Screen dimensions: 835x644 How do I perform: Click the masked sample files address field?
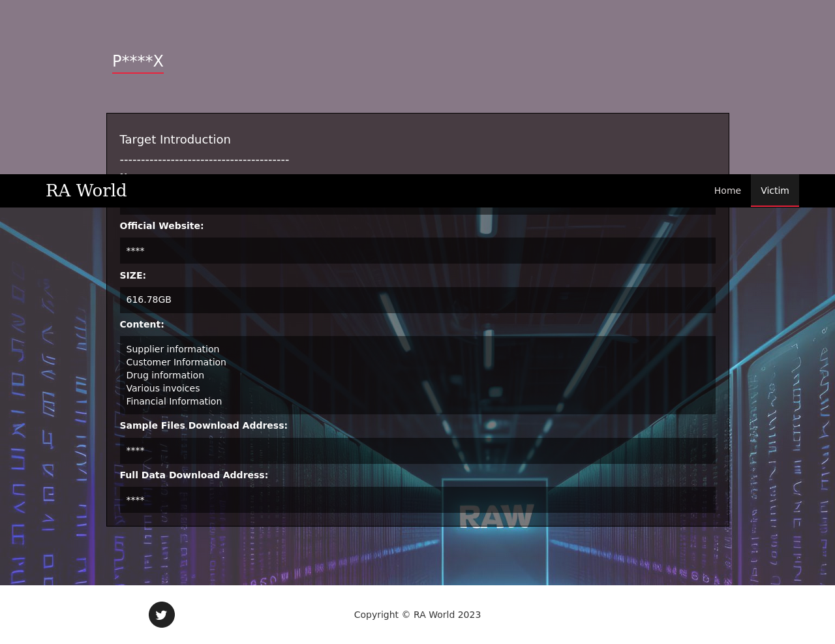point(417,450)
